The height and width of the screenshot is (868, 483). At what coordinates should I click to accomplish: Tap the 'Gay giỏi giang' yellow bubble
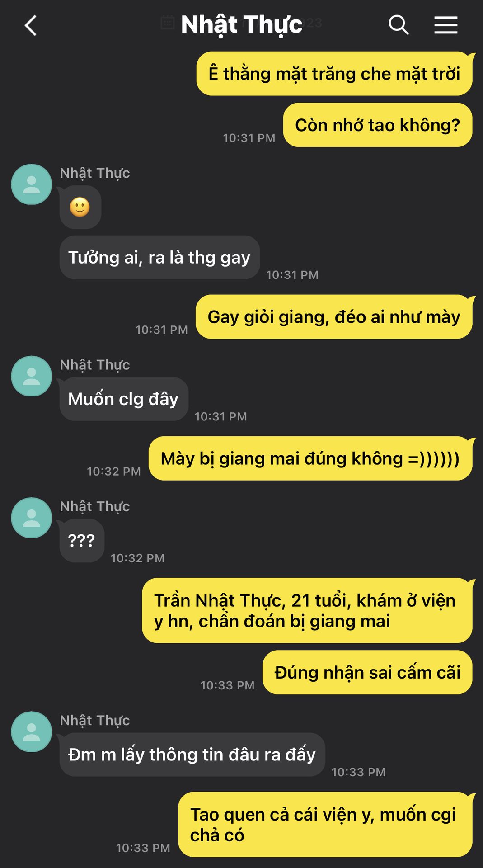(334, 317)
